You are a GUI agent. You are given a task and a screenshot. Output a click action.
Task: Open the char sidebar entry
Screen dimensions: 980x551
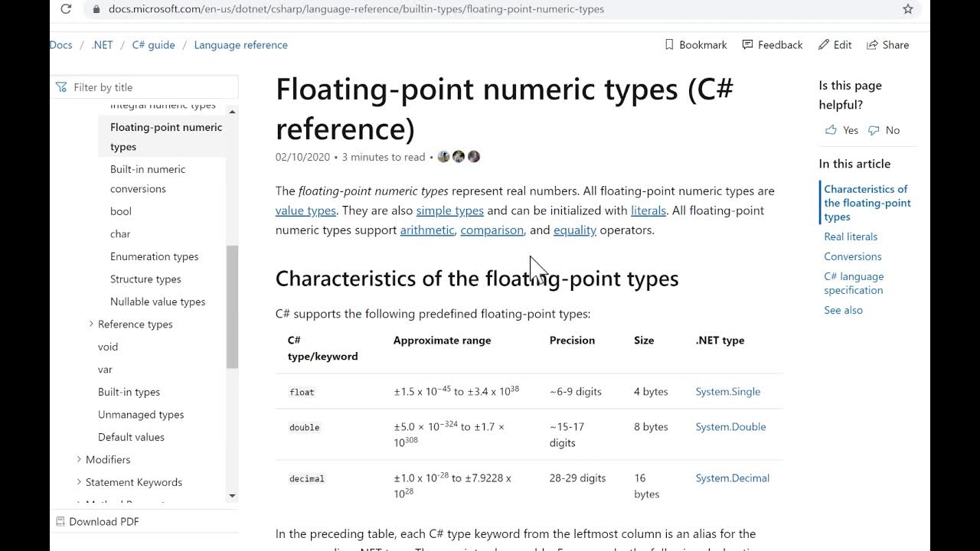pos(120,233)
